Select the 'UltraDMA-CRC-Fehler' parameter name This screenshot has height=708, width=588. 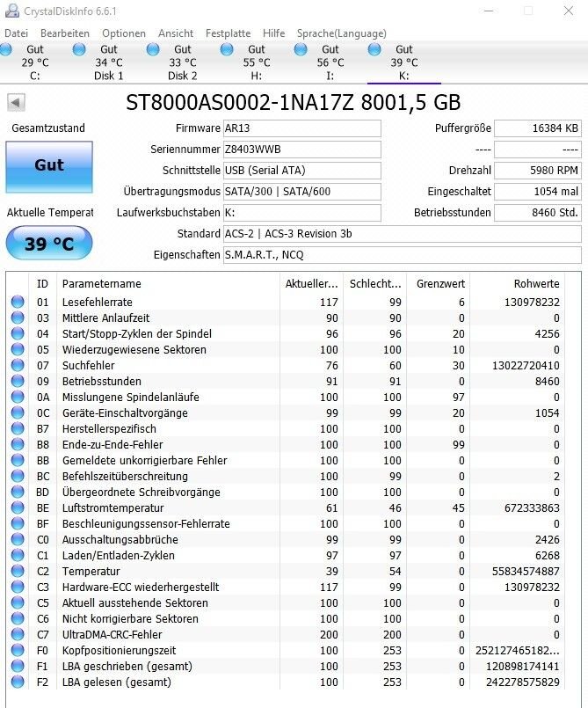112,634
